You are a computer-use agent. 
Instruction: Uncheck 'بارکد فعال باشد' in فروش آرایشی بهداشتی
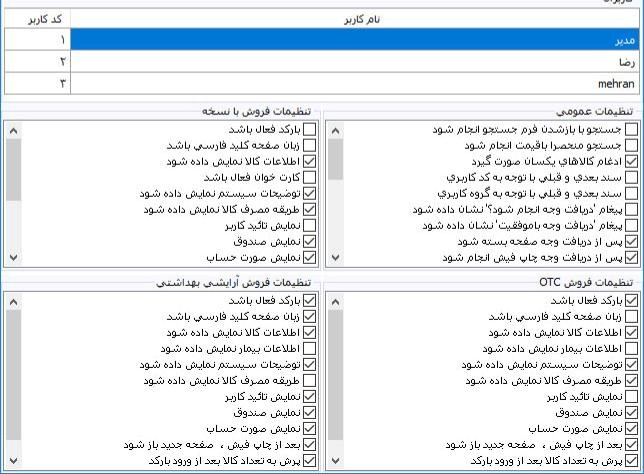[309, 301]
